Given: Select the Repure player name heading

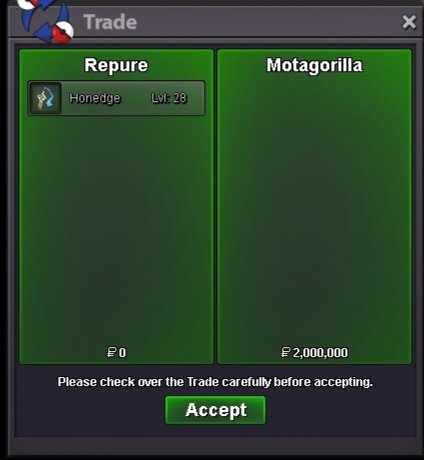Looking at the screenshot, I should pyautogui.click(x=116, y=65).
